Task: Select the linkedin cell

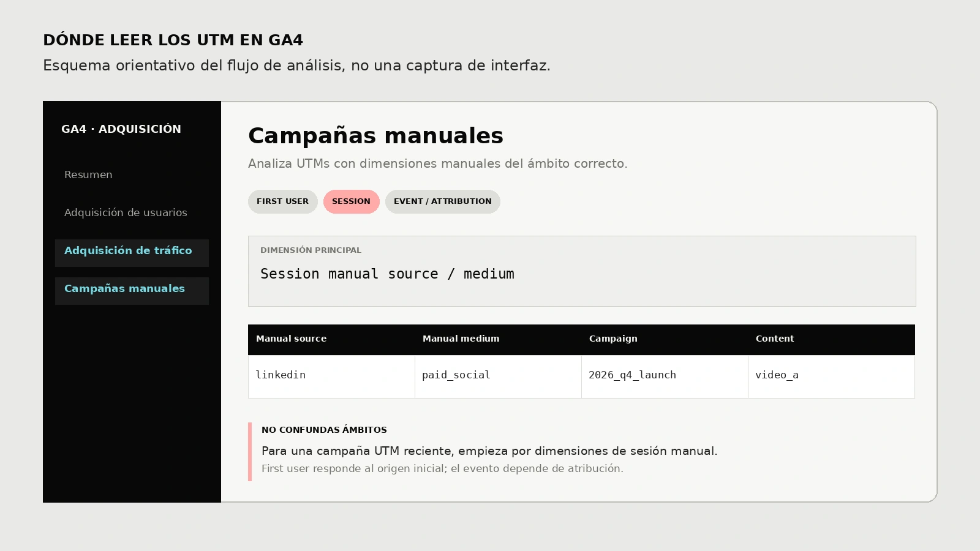Action: [331, 377]
